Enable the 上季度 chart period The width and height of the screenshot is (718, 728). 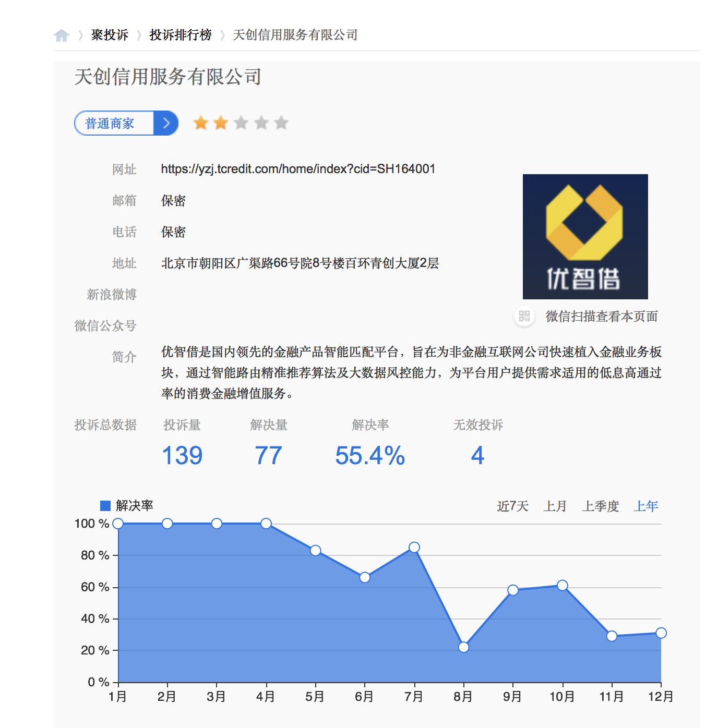(601, 505)
